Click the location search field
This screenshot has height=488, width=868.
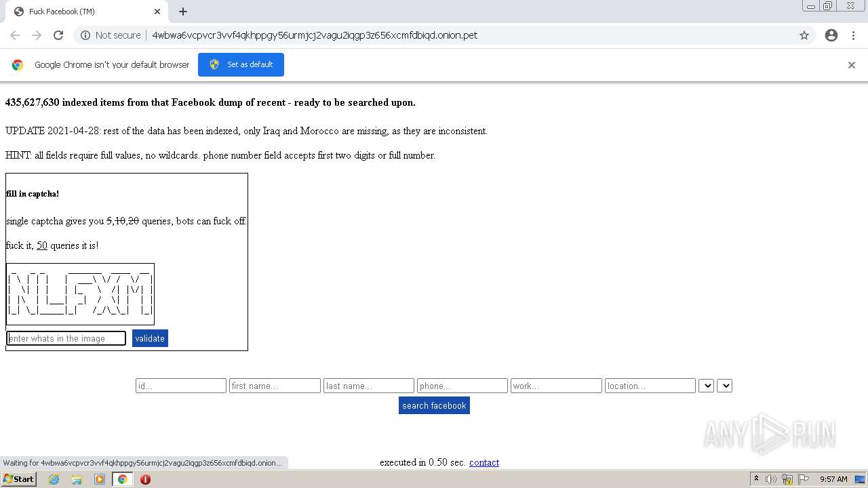pyautogui.click(x=650, y=386)
